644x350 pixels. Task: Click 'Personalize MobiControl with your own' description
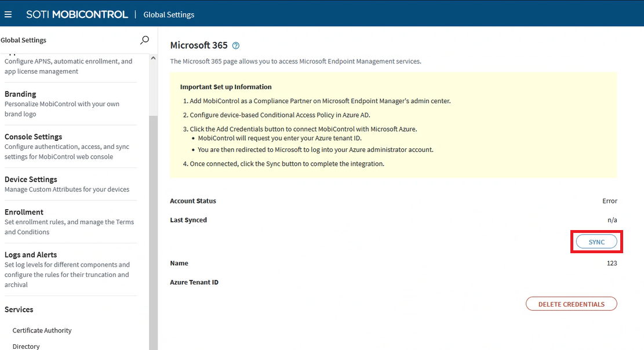62,109
